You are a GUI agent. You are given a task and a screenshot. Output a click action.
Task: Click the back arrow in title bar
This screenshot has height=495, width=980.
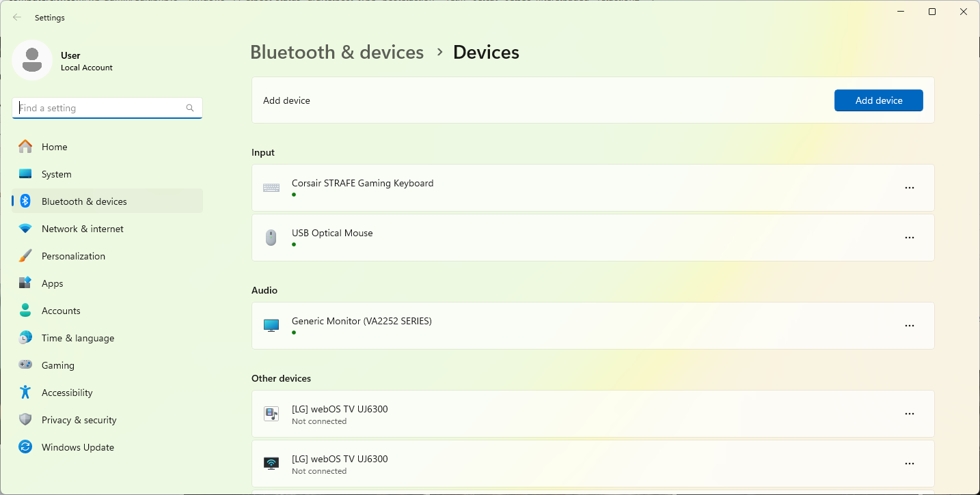(17, 18)
